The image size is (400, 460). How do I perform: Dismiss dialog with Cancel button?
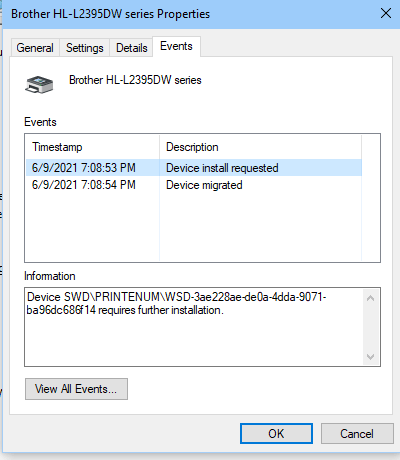point(357,434)
